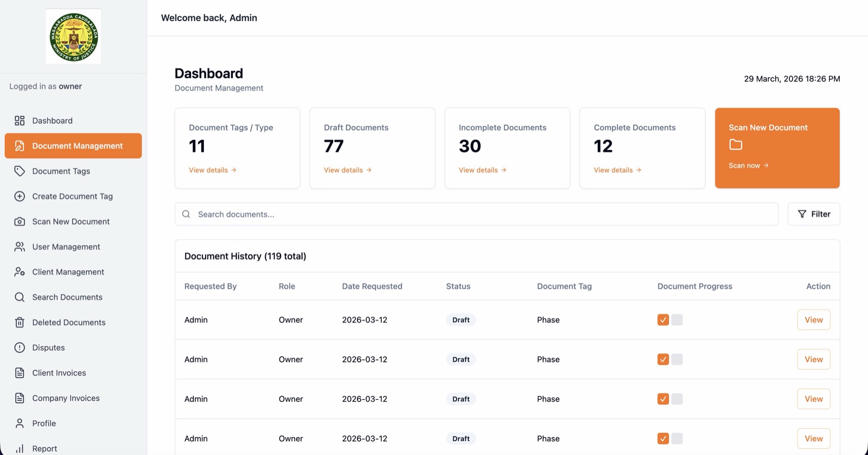Viewport: 868px width, 455px height.
Task: Click the Status column header
Action: click(458, 286)
